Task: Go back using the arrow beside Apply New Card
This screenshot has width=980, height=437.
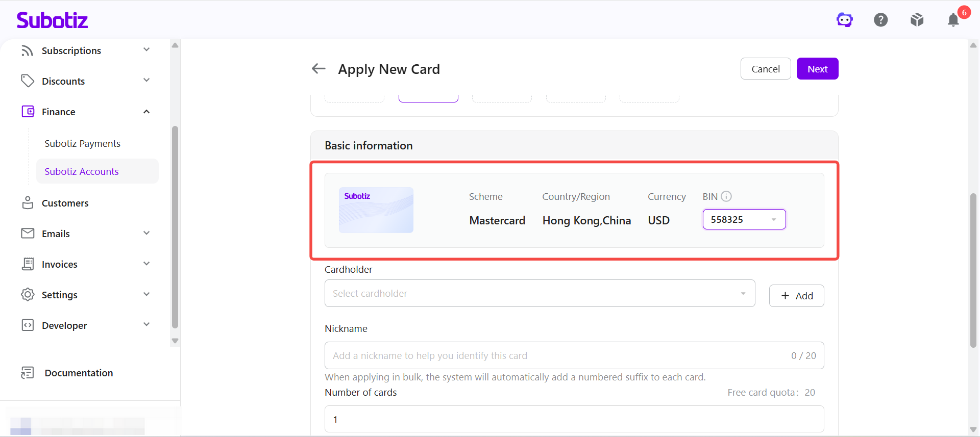Action: pyautogui.click(x=318, y=68)
